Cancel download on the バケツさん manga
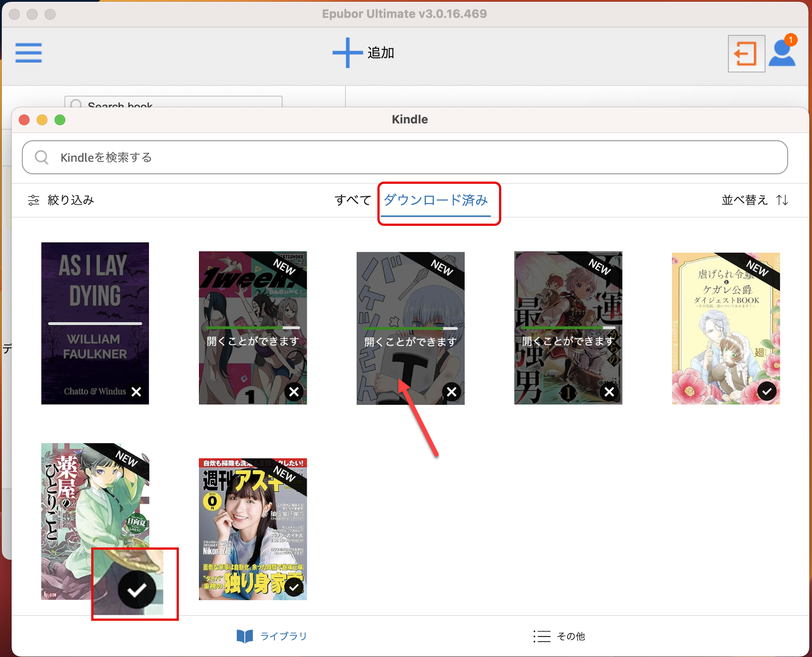 tap(452, 392)
